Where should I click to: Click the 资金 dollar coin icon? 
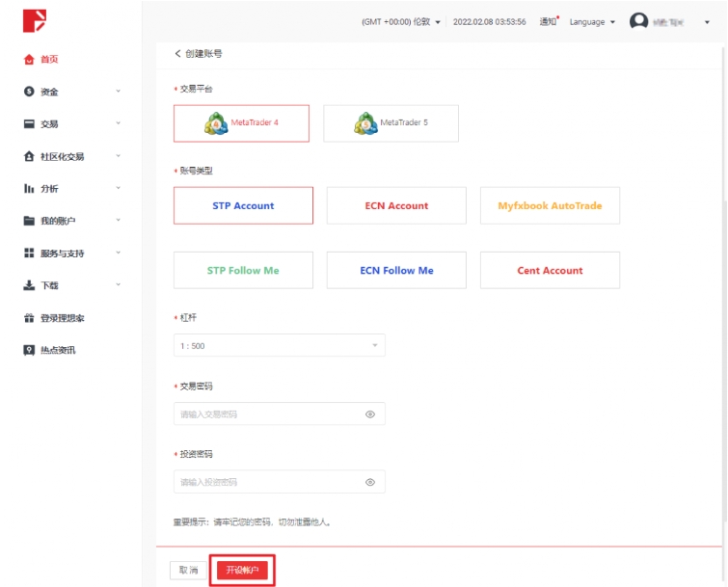pos(29,92)
